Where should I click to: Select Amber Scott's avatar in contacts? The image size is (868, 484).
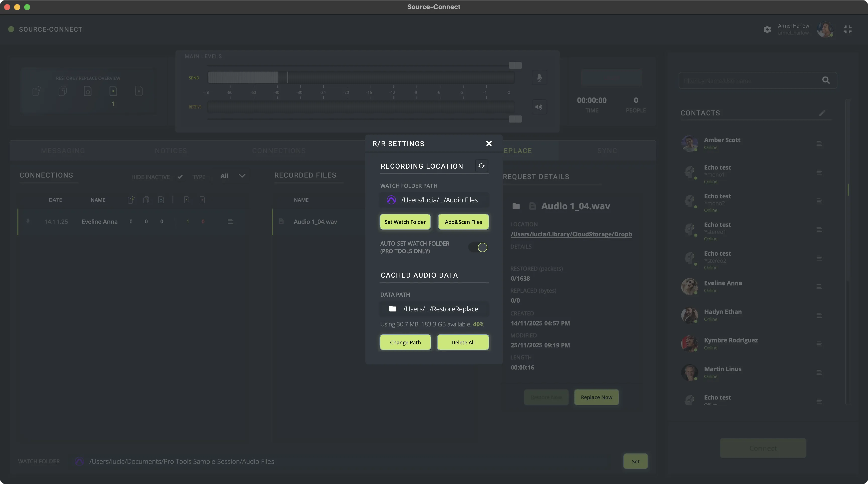tap(689, 144)
